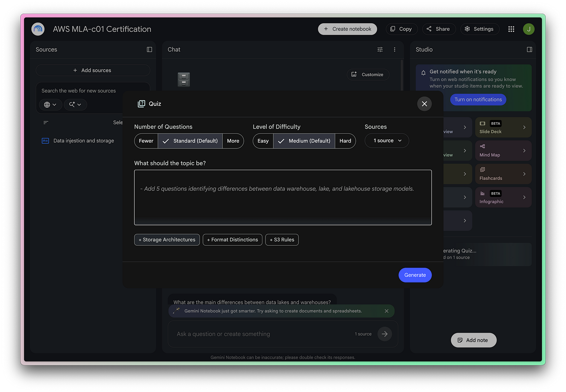Click the Mind Map icon
This screenshot has width=566, height=392.
482,146
